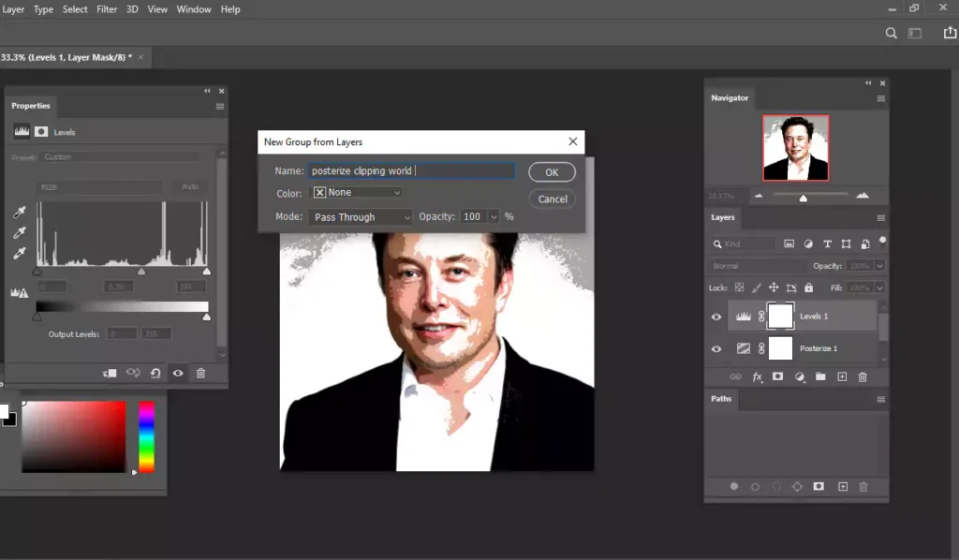Click the rainbow hue strip

[x=146, y=436]
